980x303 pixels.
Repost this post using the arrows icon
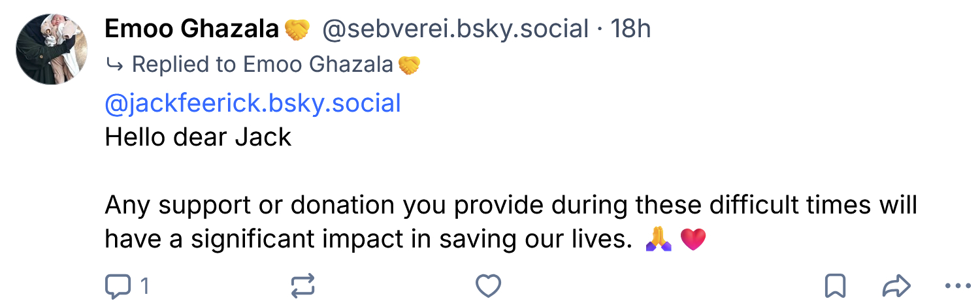pyautogui.click(x=302, y=285)
